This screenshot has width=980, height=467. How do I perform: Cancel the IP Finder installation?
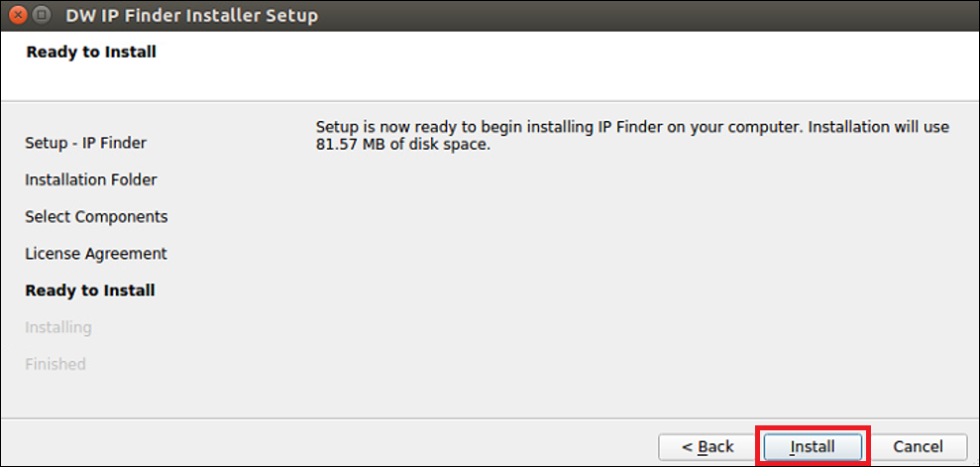click(918, 447)
